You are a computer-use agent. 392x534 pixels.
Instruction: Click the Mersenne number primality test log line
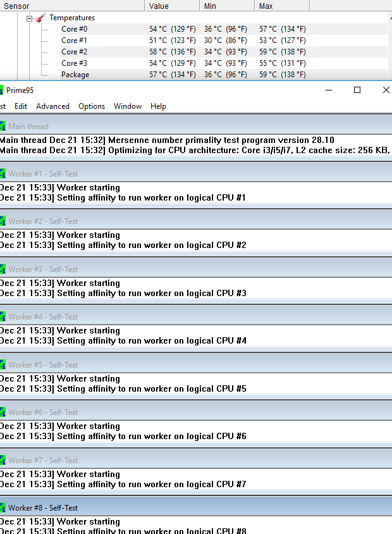click(167, 140)
